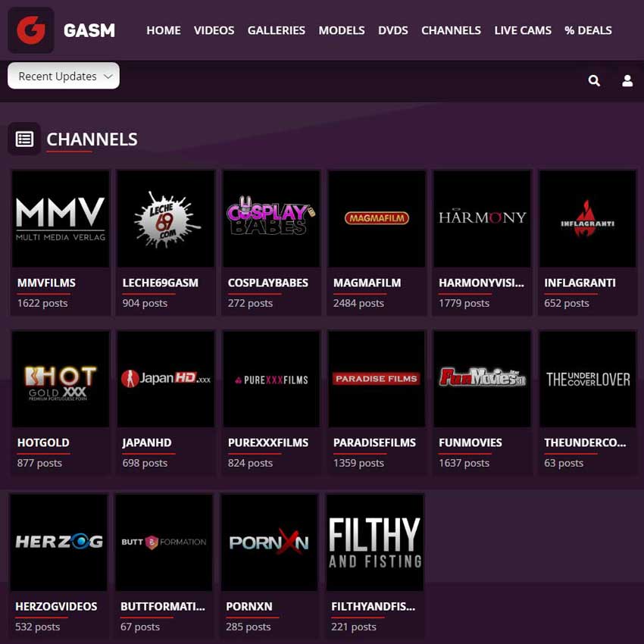Open the Magmafilm logo thumbnail
The image size is (644, 644).
click(x=377, y=219)
